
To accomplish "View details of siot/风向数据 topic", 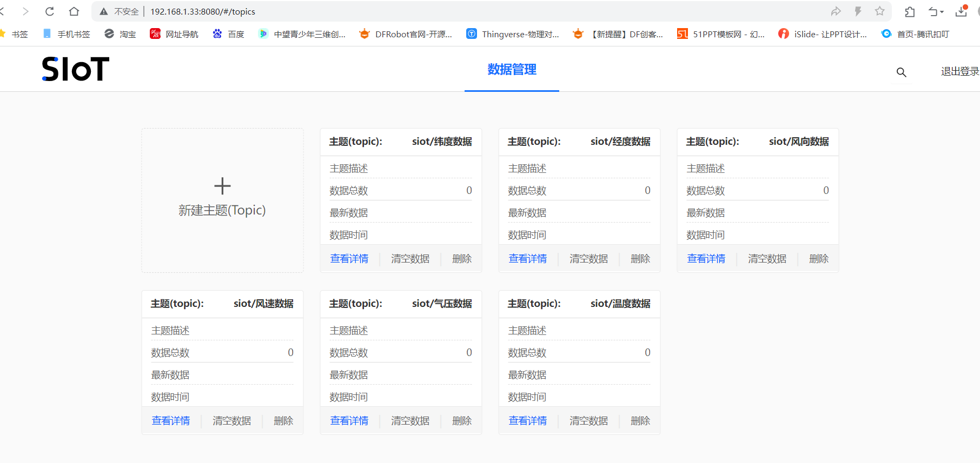I will tap(706, 259).
